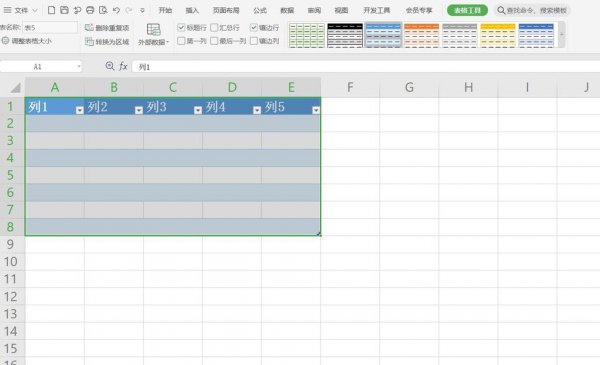Undo the last action
This screenshot has width=600, height=365.
click(x=116, y=10)
